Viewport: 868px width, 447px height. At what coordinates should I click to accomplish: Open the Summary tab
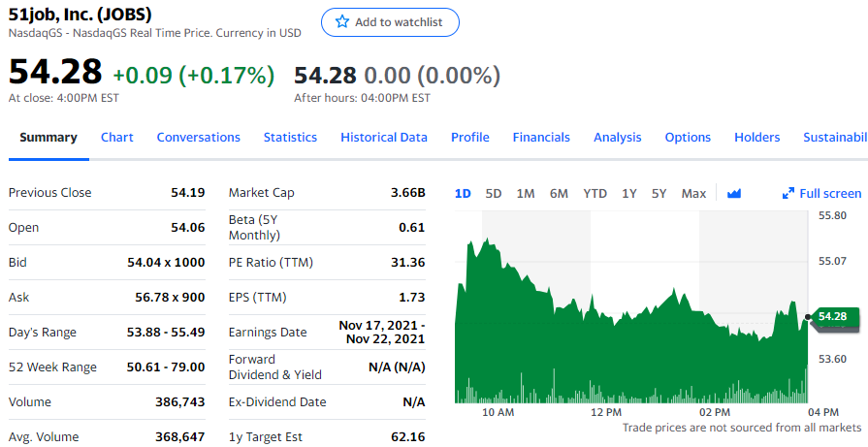point(48,137)
